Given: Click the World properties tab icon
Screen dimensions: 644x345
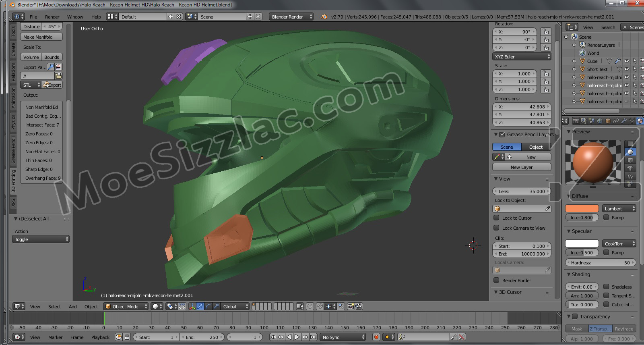Looking at the screenshot, I should click(600, 121).
